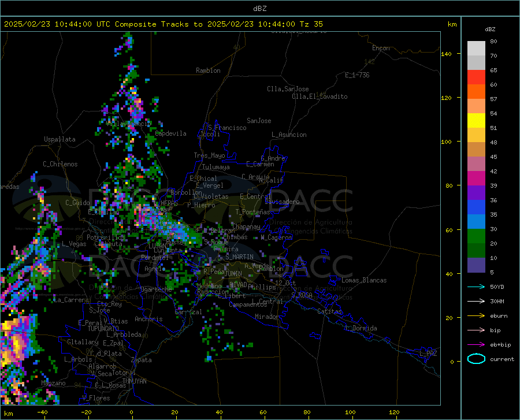Click the Zapata map label
Viewport: 520px width, 420px height.
(x=142, y=360)
